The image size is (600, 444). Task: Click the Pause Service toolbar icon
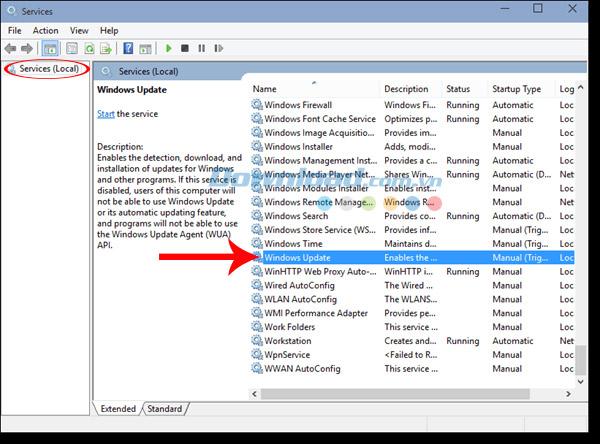click(x=202, y=48)
